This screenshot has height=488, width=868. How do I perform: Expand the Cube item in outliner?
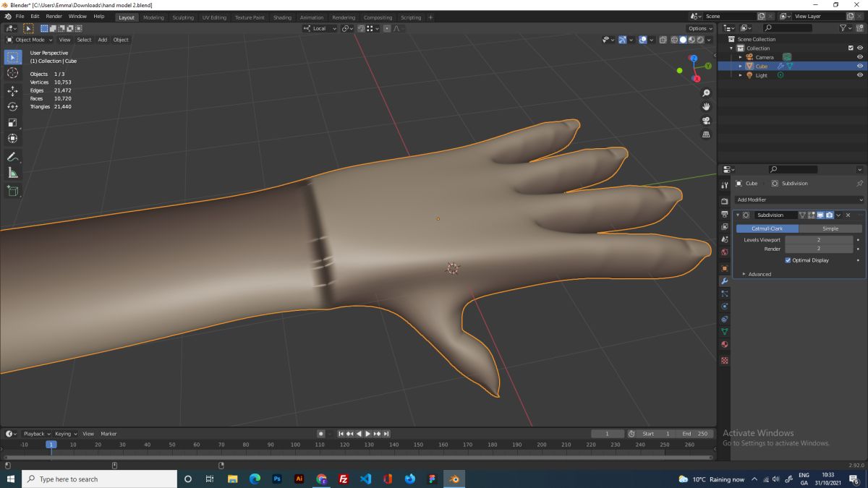pyautogui.click(x=740, y=66)
